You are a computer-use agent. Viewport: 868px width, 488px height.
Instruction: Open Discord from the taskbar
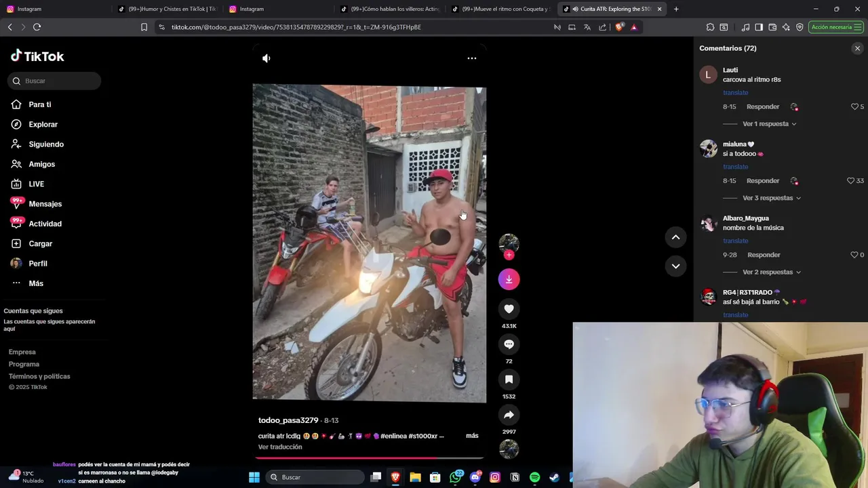coord(475,477)
